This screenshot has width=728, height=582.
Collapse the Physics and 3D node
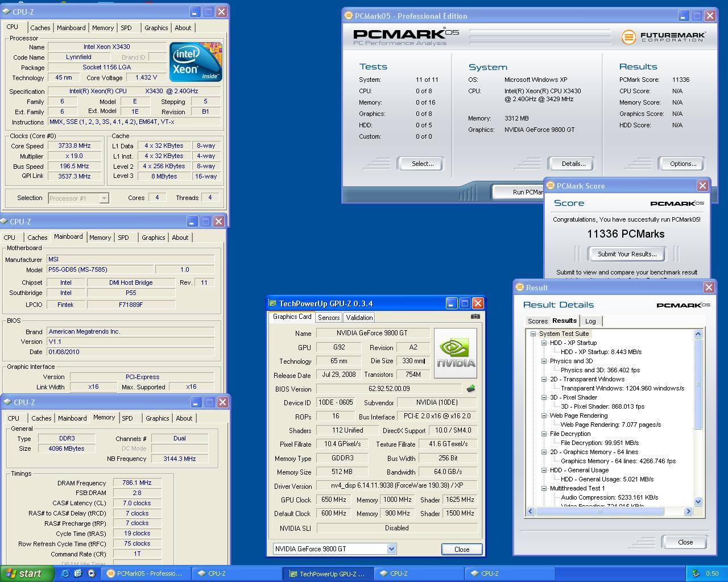pos(544,361)
